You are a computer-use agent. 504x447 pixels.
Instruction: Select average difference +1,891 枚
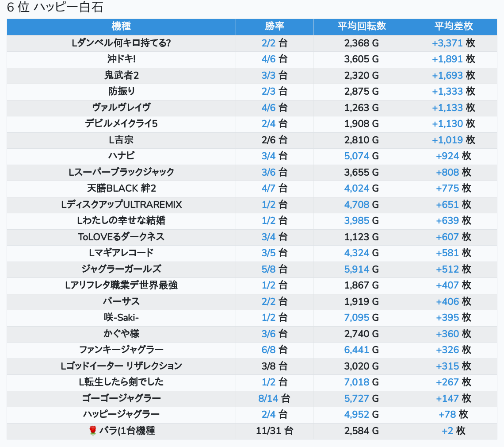(x=454, y=59)
